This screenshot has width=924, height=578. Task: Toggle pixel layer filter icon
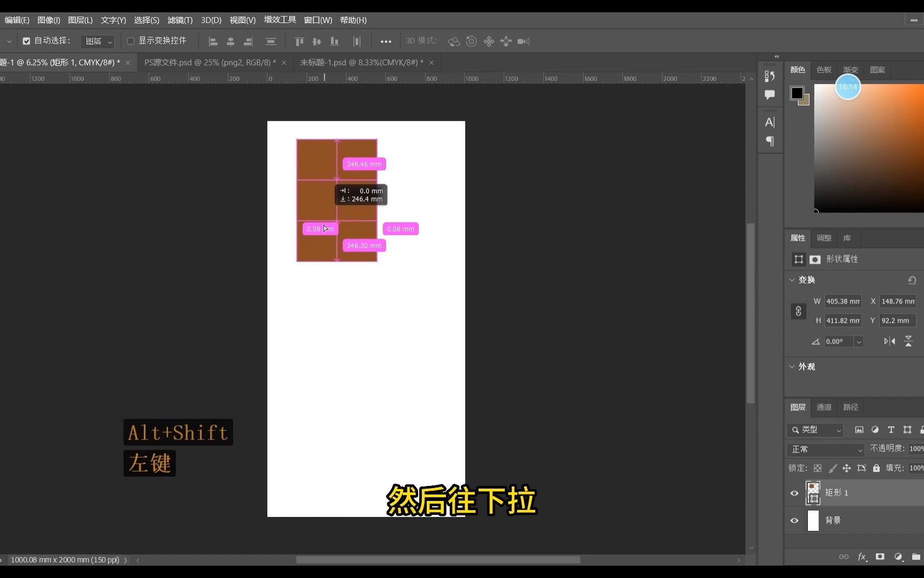point(859,430)
